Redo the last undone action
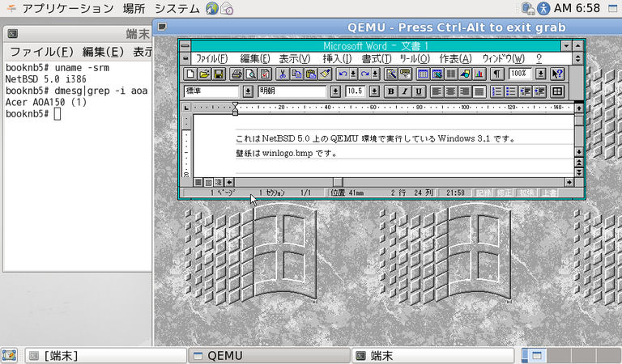This screenshot has height=364, width=622. pyautogui.click(x=365, y=74)
